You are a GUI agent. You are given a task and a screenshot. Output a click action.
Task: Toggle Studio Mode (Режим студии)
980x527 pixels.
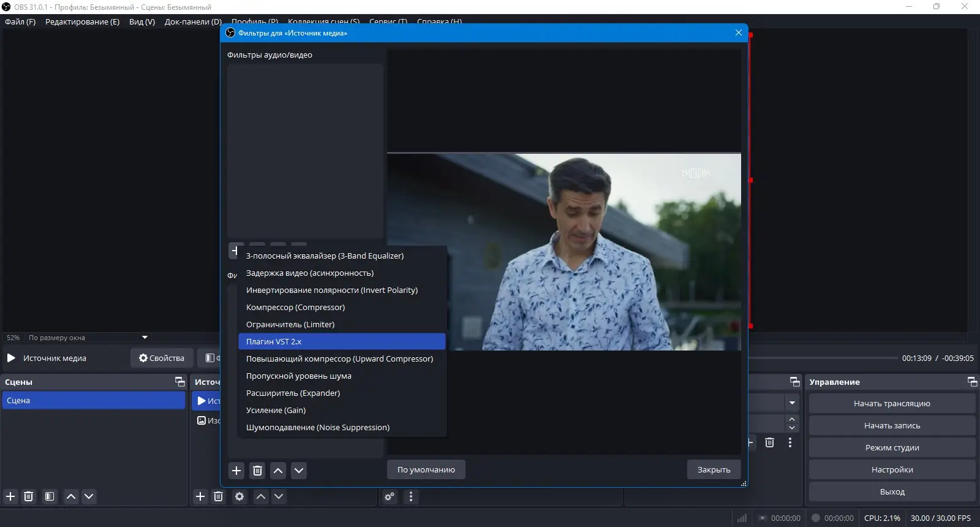coord(892,448)
